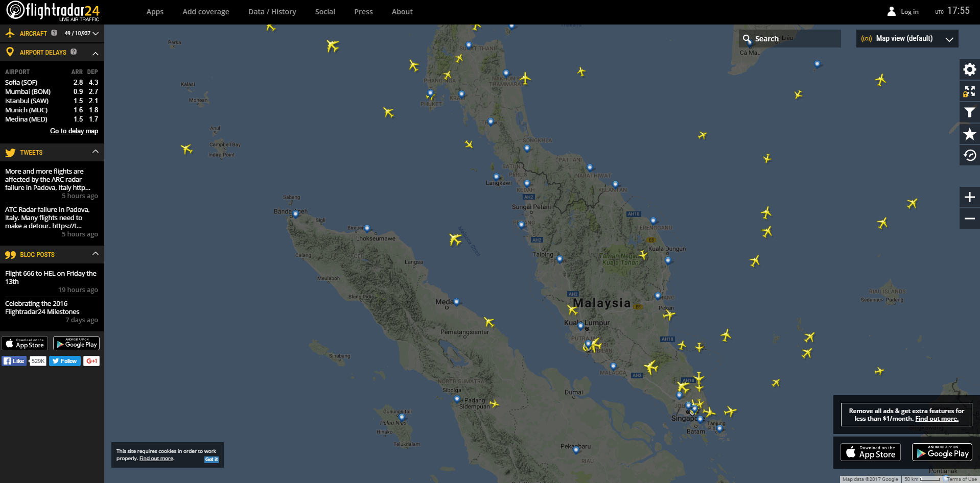Click sidebar App Store download badge
Screen dimensions: 980x483
point(25,343)
